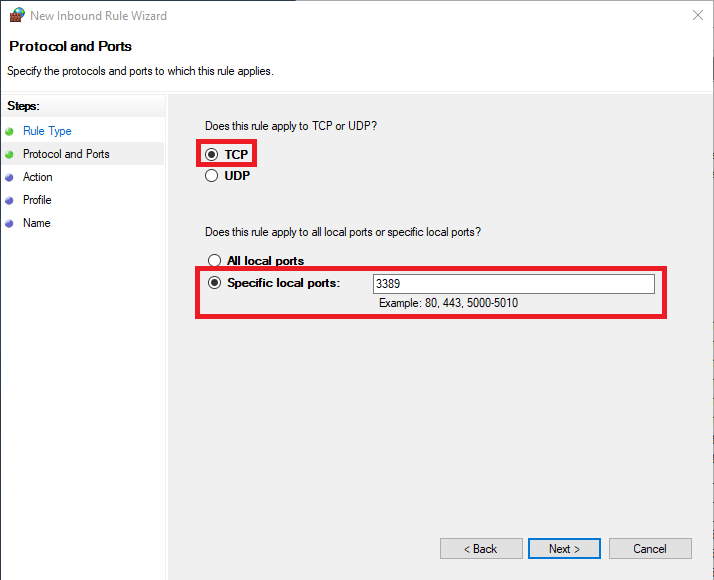Choose the All local ports option

pos(214,260)
